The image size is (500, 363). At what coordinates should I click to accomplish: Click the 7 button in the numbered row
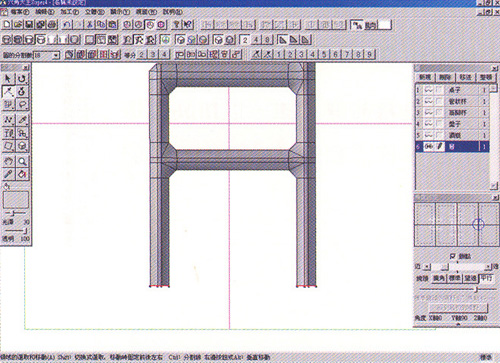(347, 54)
